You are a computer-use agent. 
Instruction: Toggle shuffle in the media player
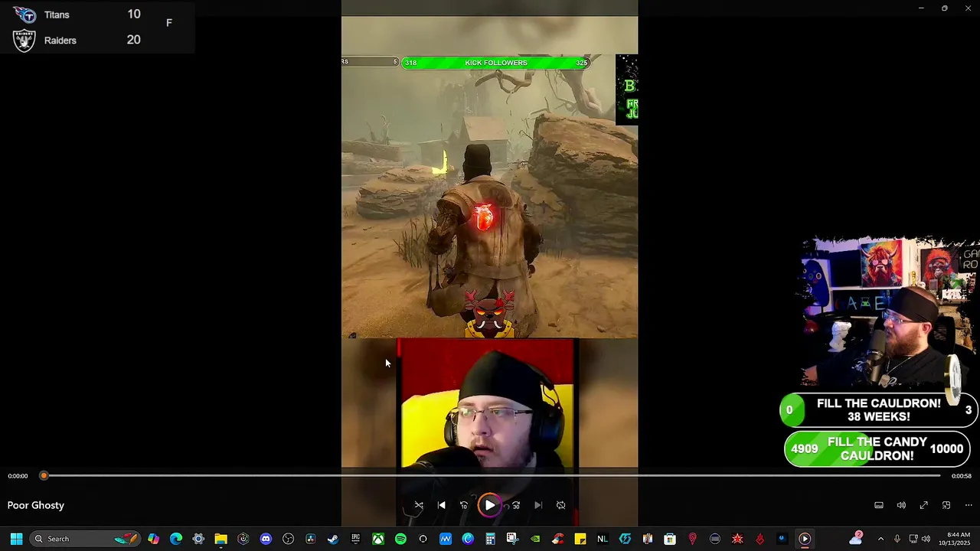419,505
